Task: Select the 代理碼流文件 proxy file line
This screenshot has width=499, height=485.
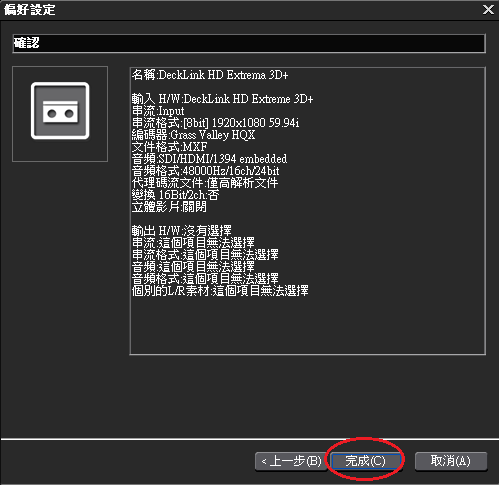Action: (205, 183)
